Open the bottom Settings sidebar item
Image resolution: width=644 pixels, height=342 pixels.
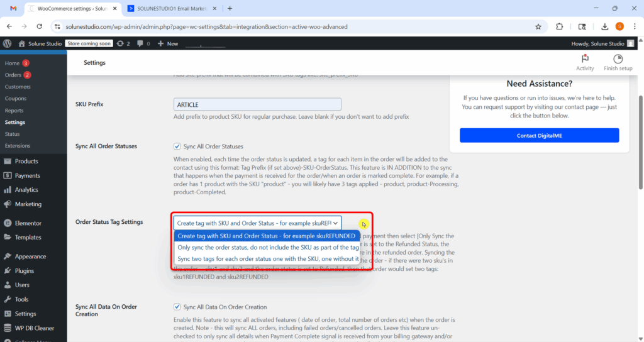click(x=25, y=314)
